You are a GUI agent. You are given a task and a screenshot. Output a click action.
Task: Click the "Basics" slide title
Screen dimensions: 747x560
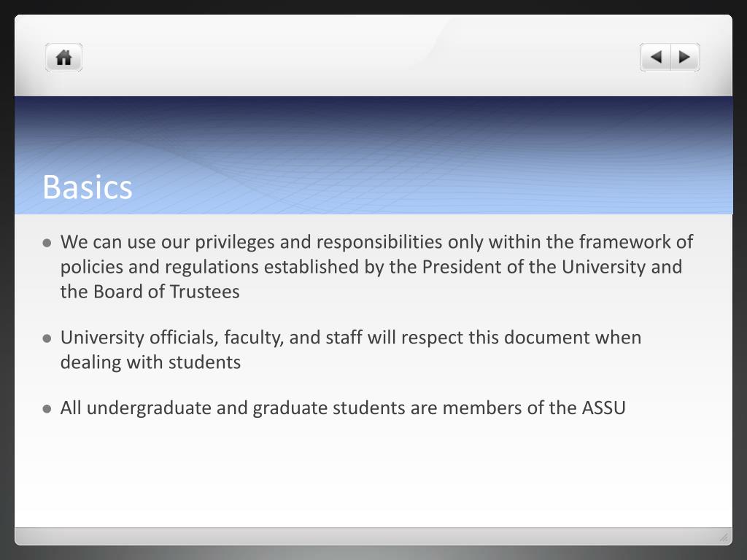pyautogui.click(x=88, y=187)
